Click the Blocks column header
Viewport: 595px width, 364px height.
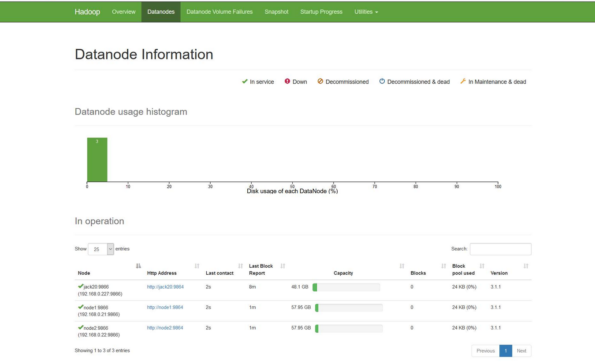[x=418, y=273]
